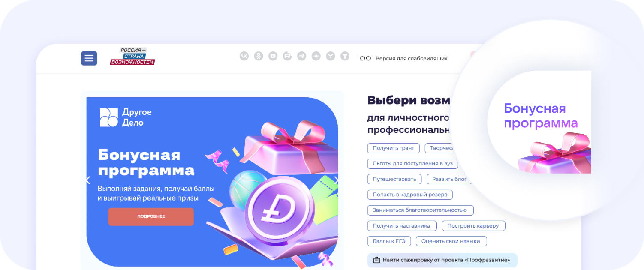Open the Rutube social icon

(287, 56)
